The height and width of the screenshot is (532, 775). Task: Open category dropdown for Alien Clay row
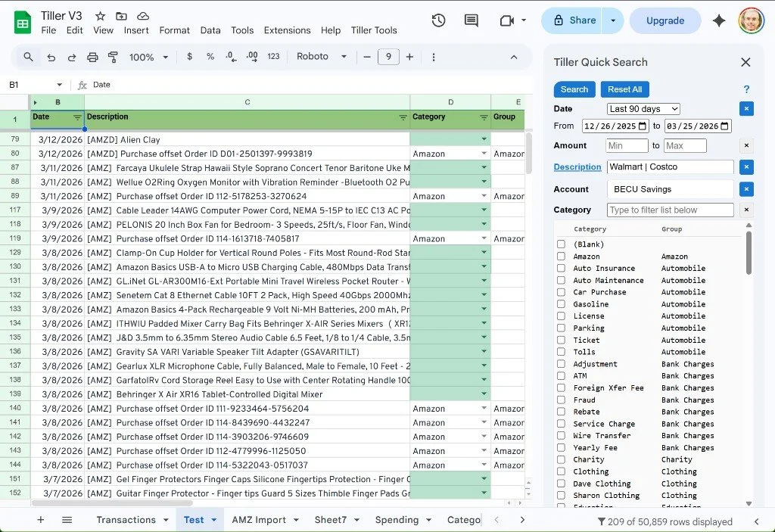pos(484,139)
